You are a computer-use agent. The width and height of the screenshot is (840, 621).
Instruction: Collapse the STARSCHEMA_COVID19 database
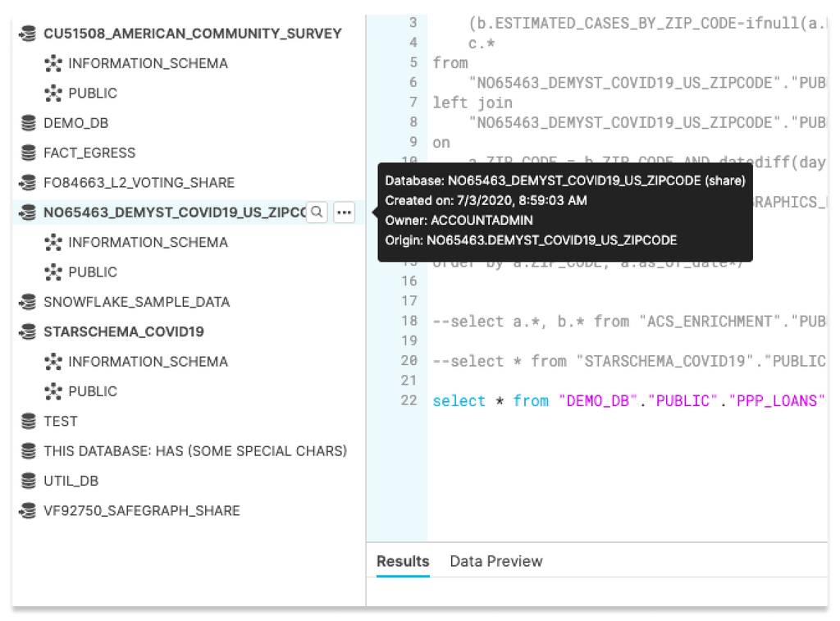[x=124, y=331]
